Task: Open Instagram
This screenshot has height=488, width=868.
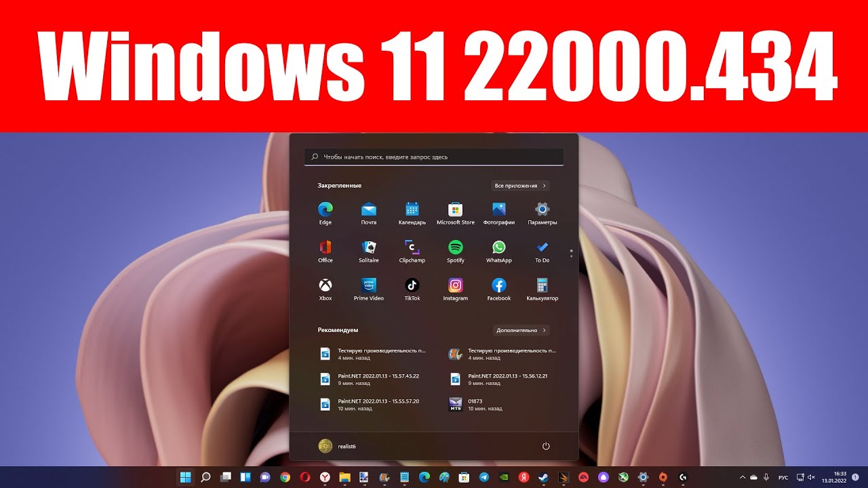Action: (456, 289)
